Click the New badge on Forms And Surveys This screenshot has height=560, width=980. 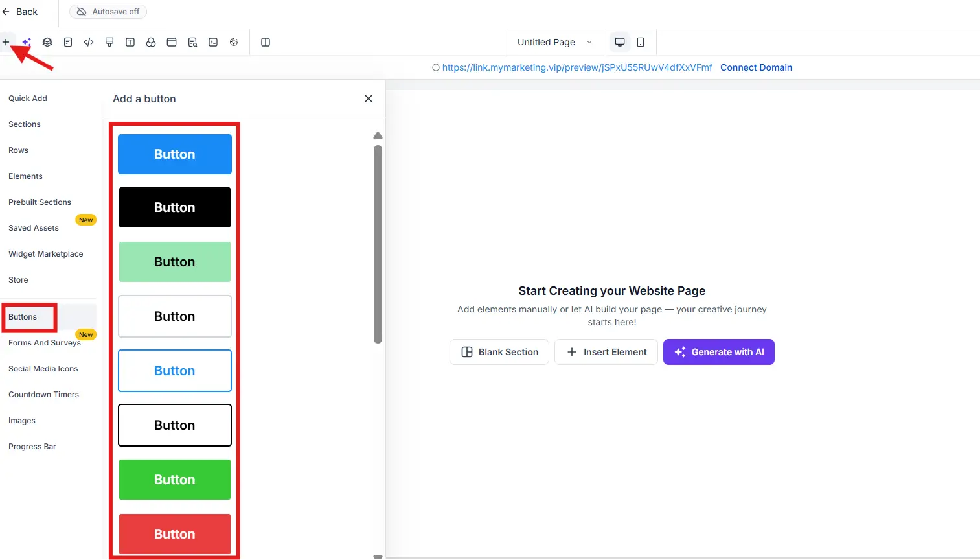(x=86, y=335)
